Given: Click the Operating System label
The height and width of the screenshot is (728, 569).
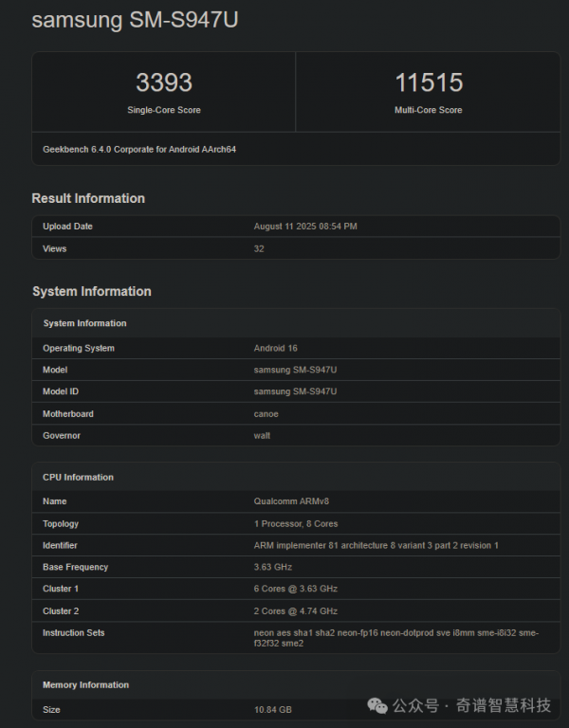Looking at the screenshot, I should pos(79,348).
